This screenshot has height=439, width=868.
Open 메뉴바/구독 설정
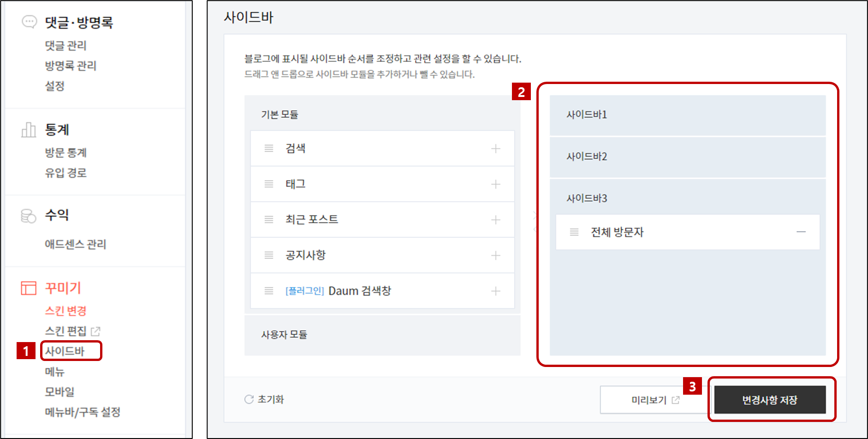tap(83, 412)
